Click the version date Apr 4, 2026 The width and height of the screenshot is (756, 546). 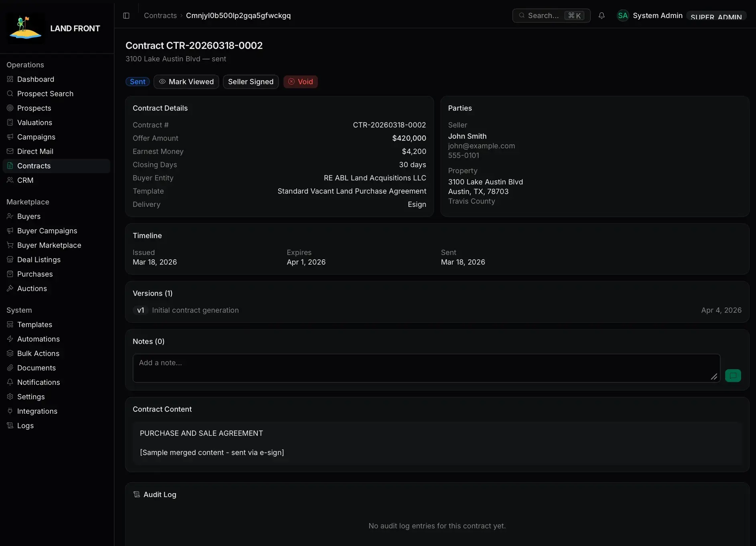(x=722, y=310)
